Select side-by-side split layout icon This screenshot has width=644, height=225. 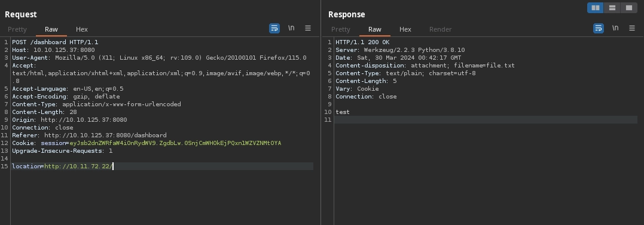point(595,8)
